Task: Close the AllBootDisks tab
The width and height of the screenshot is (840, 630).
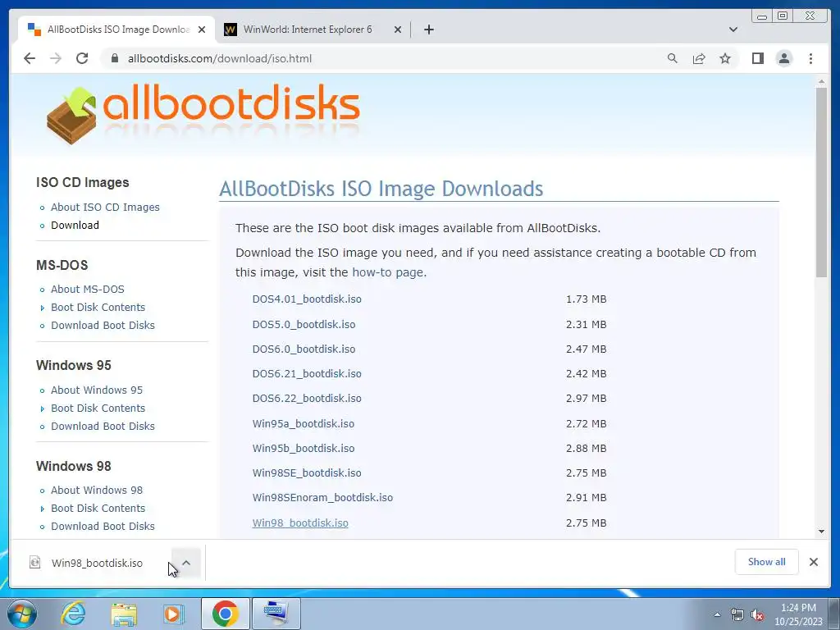Action: coord(202,30)
